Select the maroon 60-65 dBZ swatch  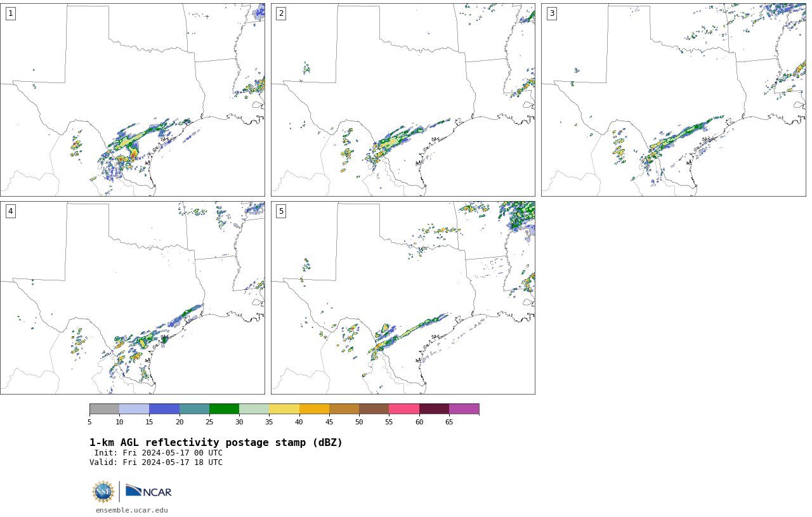coord(434,409)
